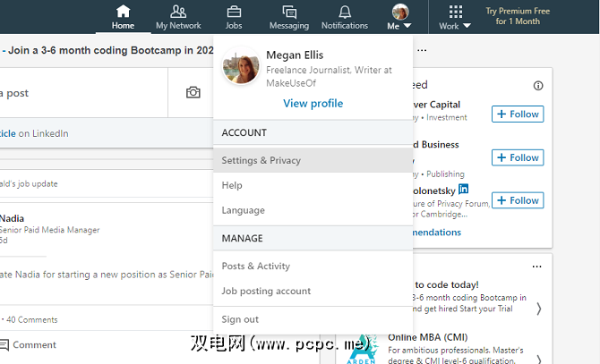Image resolution: width=600 pixels, height=364 pixels.
Task: Open Job posting account
Action: pos(313,291)
